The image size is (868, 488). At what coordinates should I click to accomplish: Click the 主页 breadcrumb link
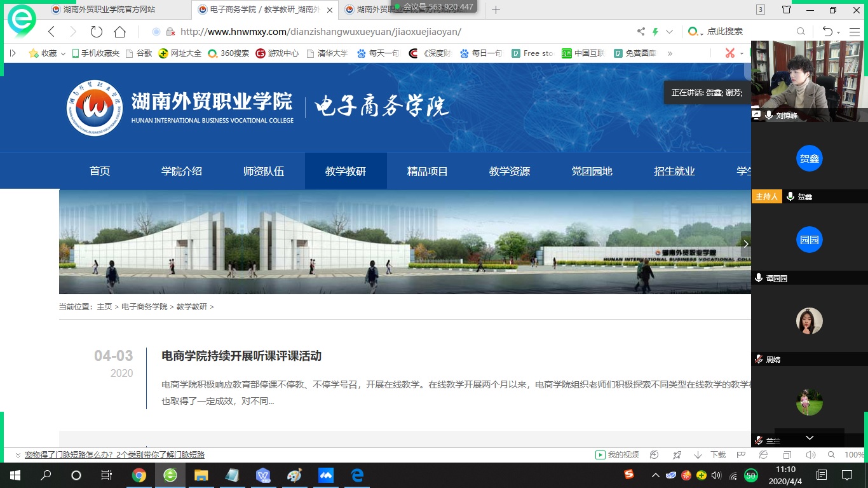[x=104, y=307]
